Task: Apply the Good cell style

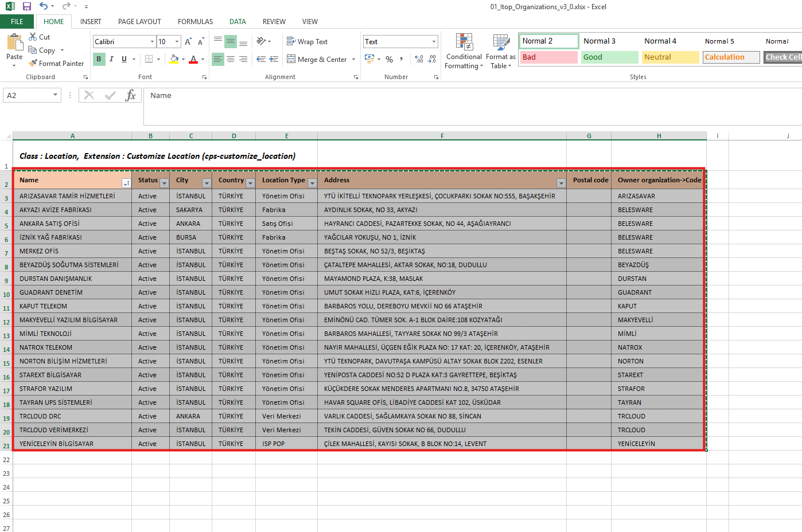Action: (609, 57)
